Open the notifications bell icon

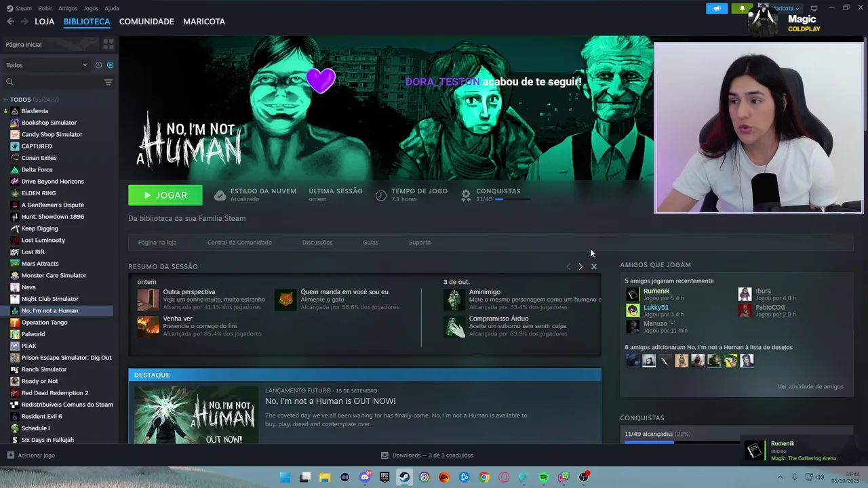point(742,8)
